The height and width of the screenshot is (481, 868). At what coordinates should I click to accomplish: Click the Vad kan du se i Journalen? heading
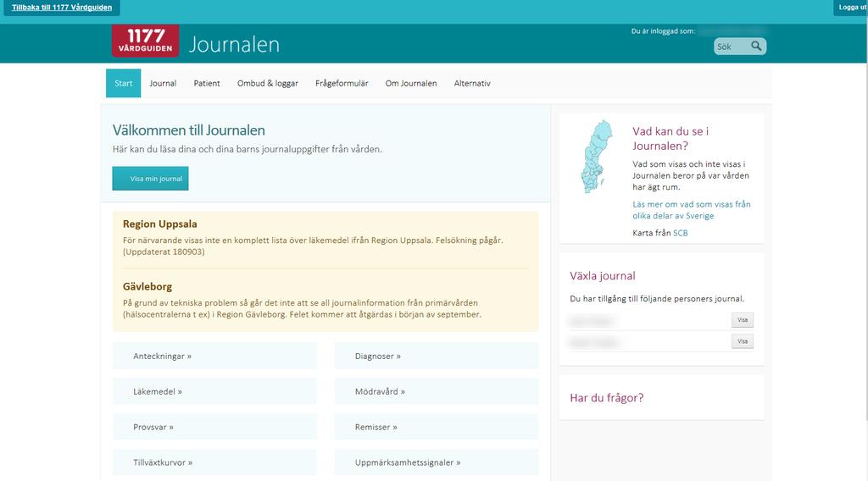click(670, 138)
